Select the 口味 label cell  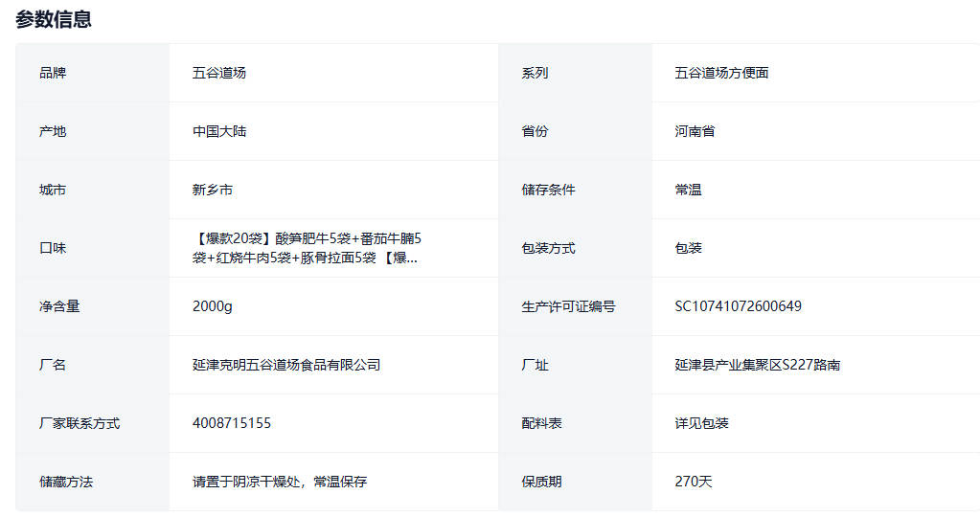pos(93,248)
